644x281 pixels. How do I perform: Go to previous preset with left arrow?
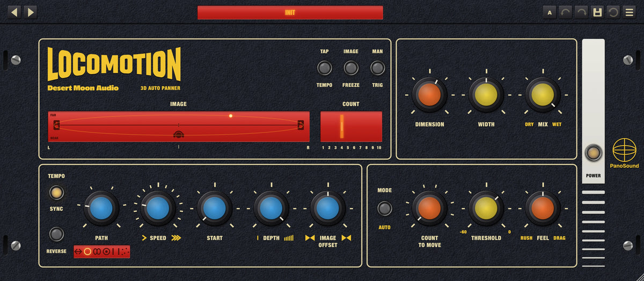14,11
